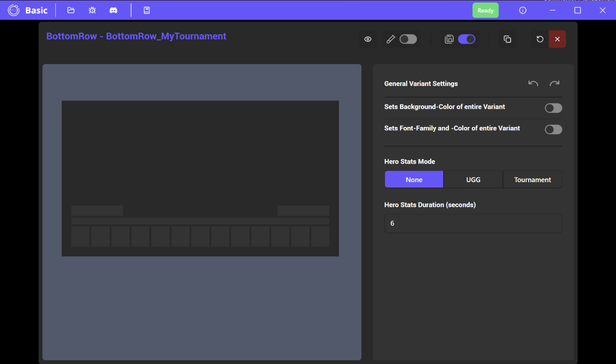Select None hero stats mode
Viewport: 616px width, 364px height.
click(414, 179)
